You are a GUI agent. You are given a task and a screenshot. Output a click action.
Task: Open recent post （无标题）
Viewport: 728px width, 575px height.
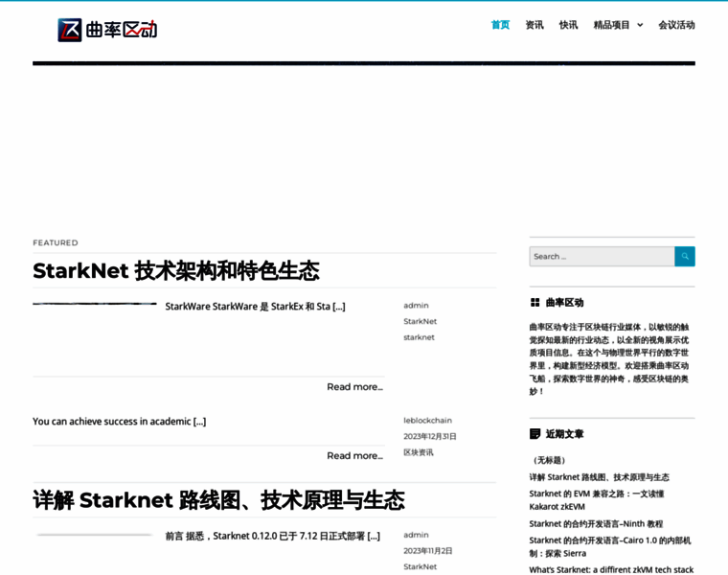tap(548, 460)
